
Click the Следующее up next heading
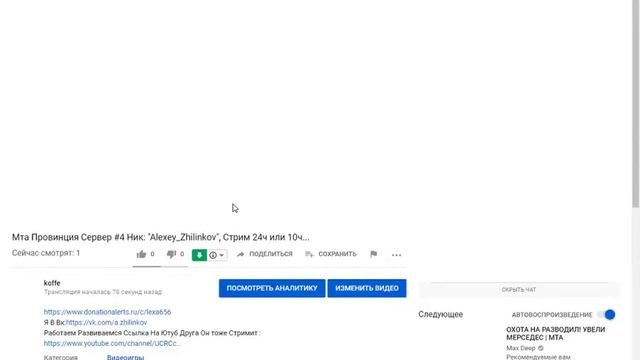[440, 314]
